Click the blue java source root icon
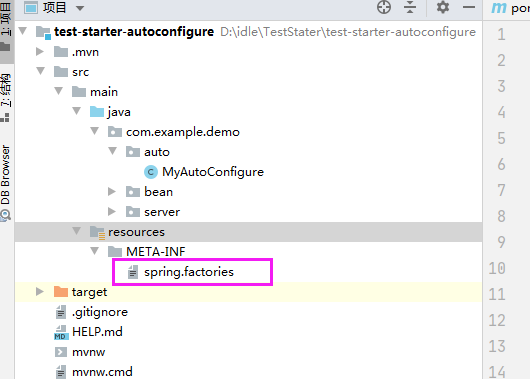530x379 pixels. (97, 112)
